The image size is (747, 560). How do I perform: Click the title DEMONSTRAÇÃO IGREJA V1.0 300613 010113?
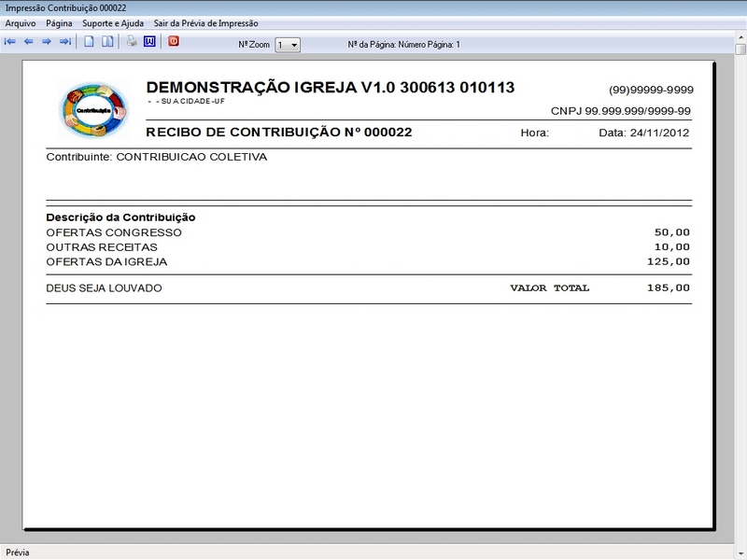[331, 88]
